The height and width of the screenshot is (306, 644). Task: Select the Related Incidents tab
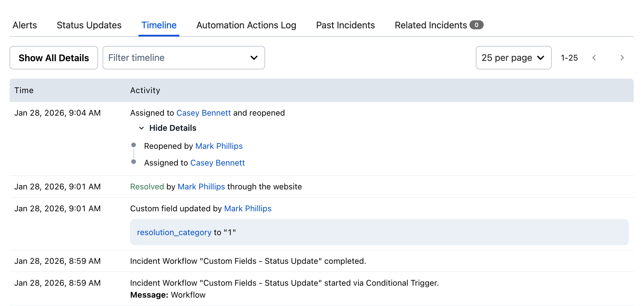click(431, 25)
